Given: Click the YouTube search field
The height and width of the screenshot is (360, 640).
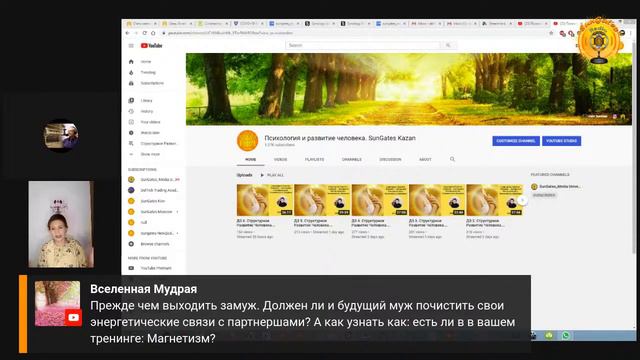Looking at the screenshot, I should click(x=363, y=45).
